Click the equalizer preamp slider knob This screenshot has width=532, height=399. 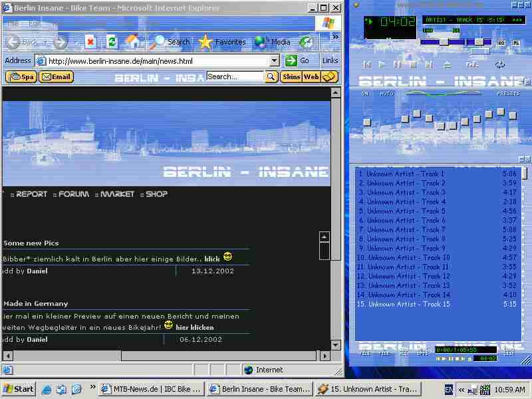(367, 122)
